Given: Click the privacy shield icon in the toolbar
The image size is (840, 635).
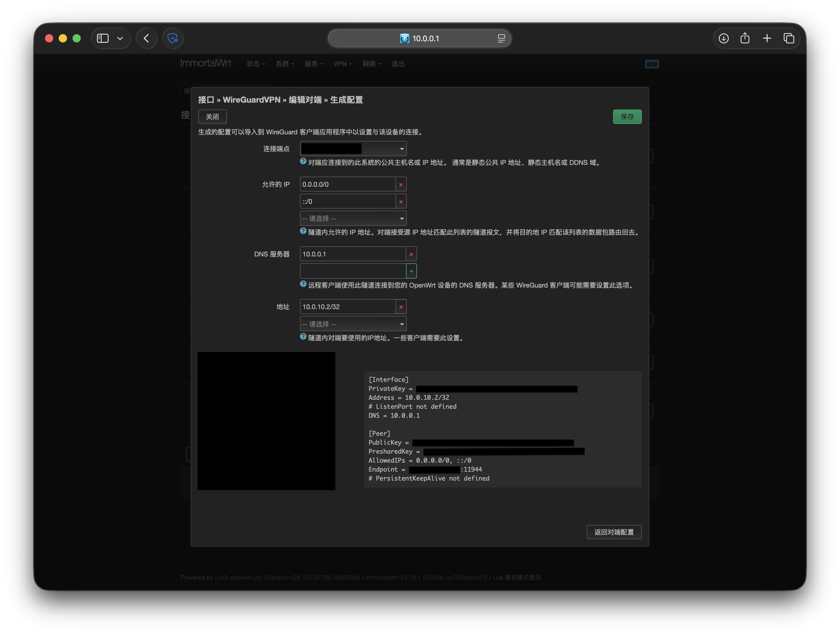Looking at the screenshot, I should coord(173,38).
